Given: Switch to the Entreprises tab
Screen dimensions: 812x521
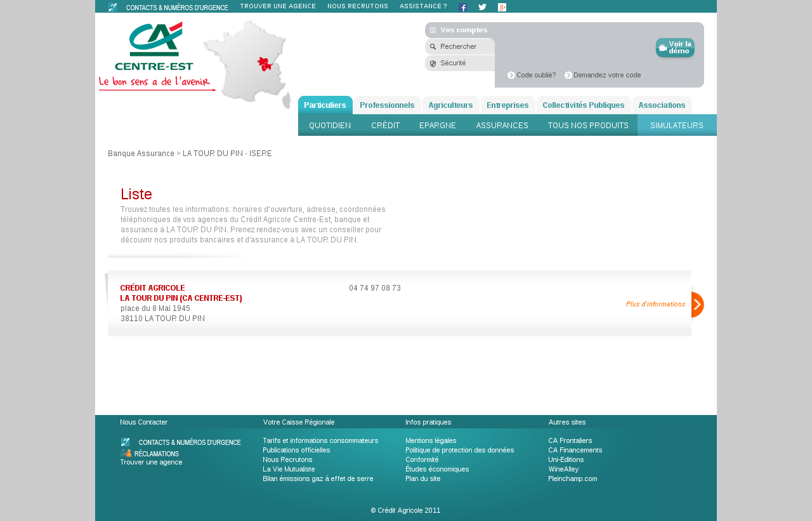Looking at the screenshot, I should point(507,105).
